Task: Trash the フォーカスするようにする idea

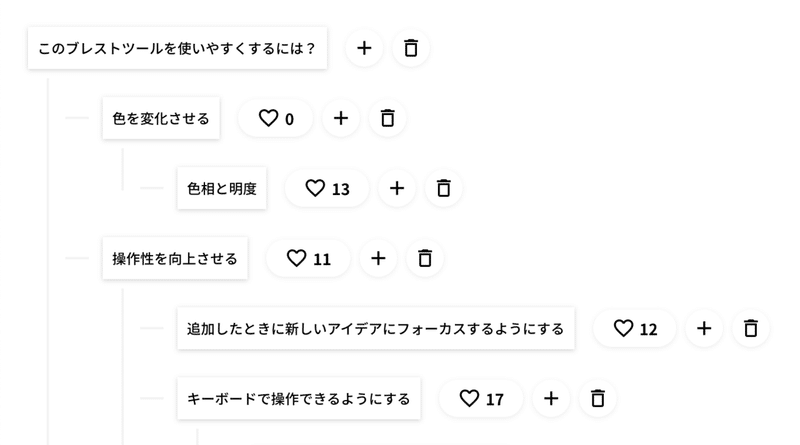Action: point(751,328)
